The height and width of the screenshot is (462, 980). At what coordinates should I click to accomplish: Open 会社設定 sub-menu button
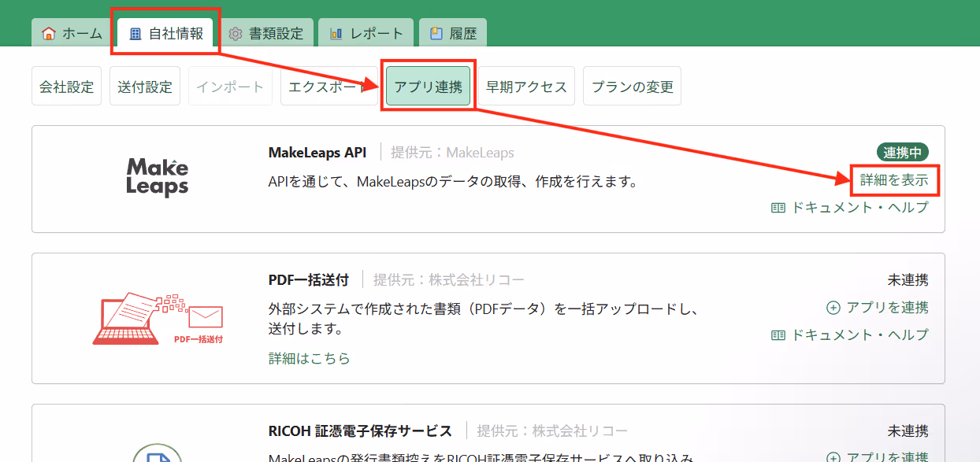(67, 87)
